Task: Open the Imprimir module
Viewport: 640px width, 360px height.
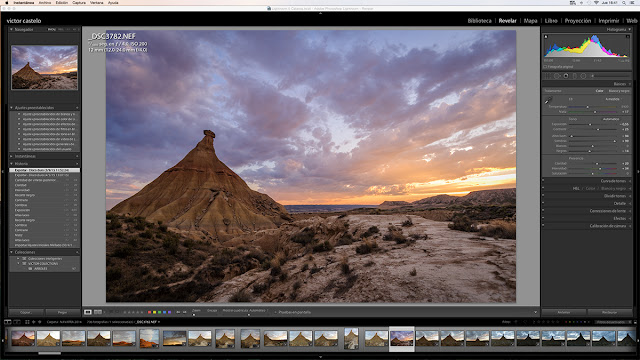Action: 609,21
